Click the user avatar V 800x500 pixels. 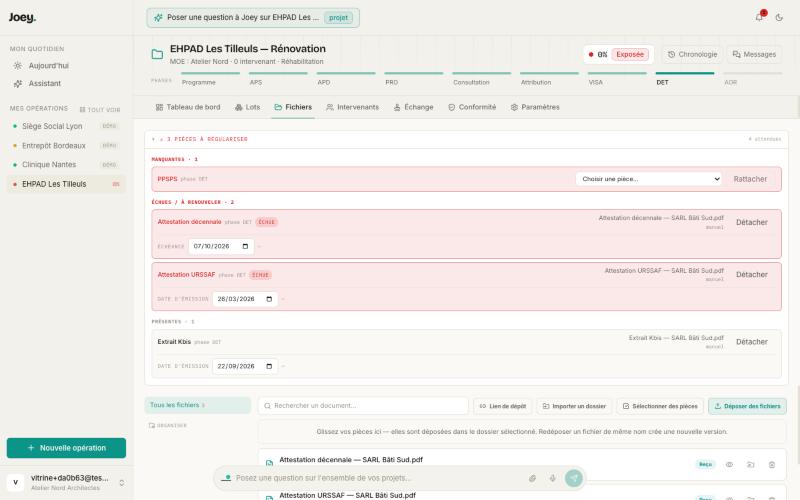pyautogui.click(x=15, y=482)
